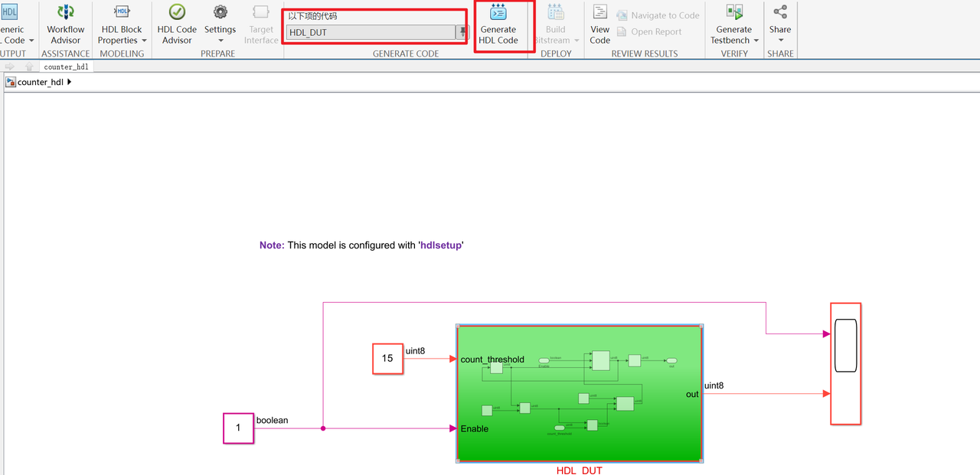Open the Settings dropdown arrow
Image resolution: width=980 pixels, height=475 pixels.
pyautogui.click(x=220, y=41)
